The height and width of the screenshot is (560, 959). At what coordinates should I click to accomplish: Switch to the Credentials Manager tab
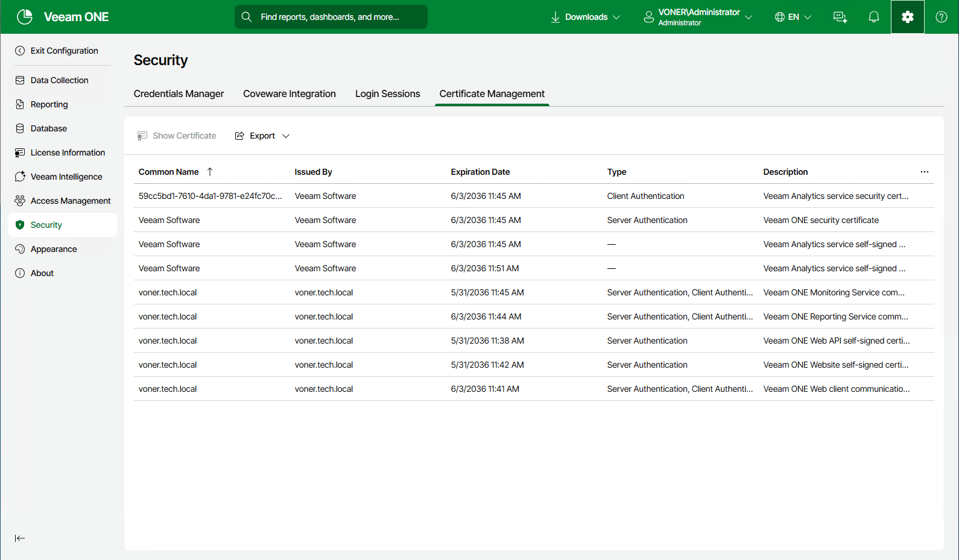[179, 94]
